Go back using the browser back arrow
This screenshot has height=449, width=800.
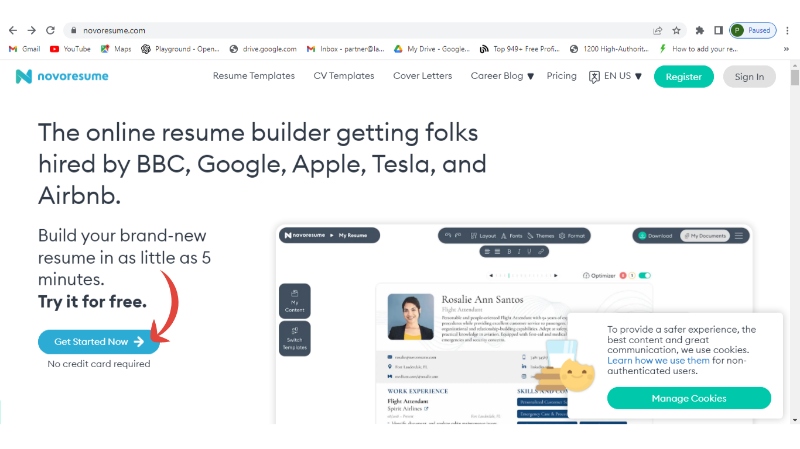[x=13, y=30]
